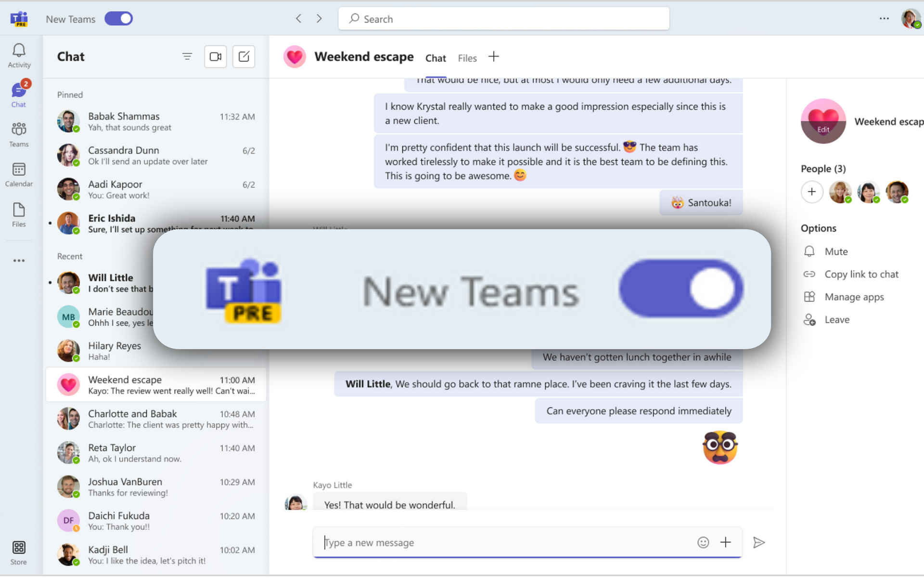This screenshot has height=578, width=924.
Task: Go forward in navigation history
Action: [319, 19]
